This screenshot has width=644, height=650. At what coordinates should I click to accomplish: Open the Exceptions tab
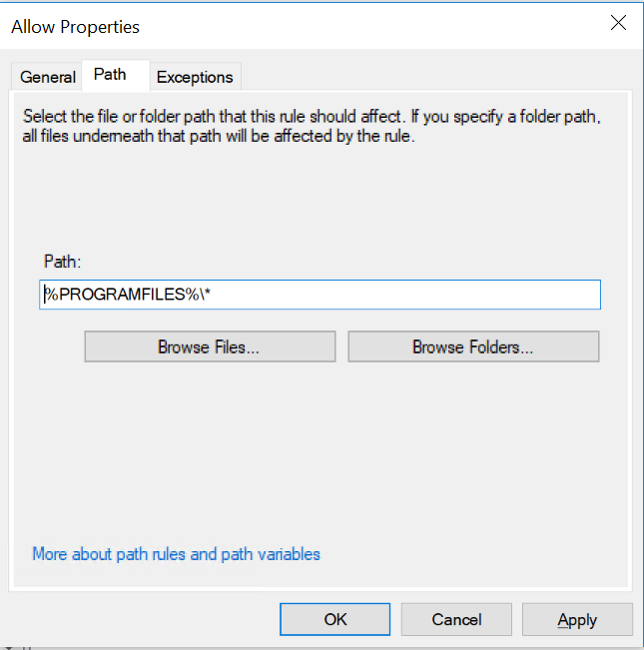click(195, 77)
